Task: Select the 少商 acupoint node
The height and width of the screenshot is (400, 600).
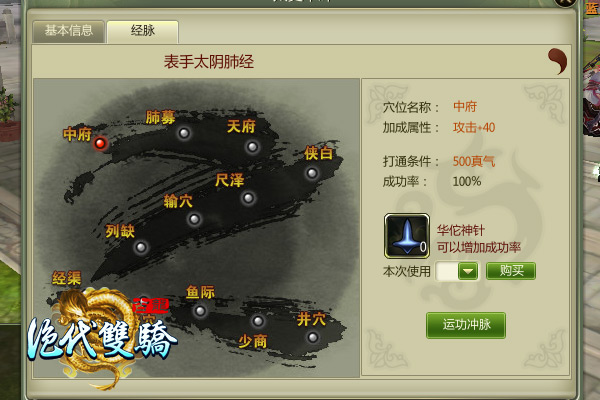Action: (258, 321)
